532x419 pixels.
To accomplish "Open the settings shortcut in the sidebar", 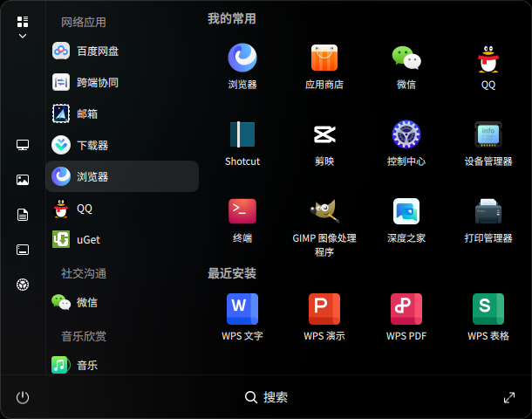I will tap(23, 285).
